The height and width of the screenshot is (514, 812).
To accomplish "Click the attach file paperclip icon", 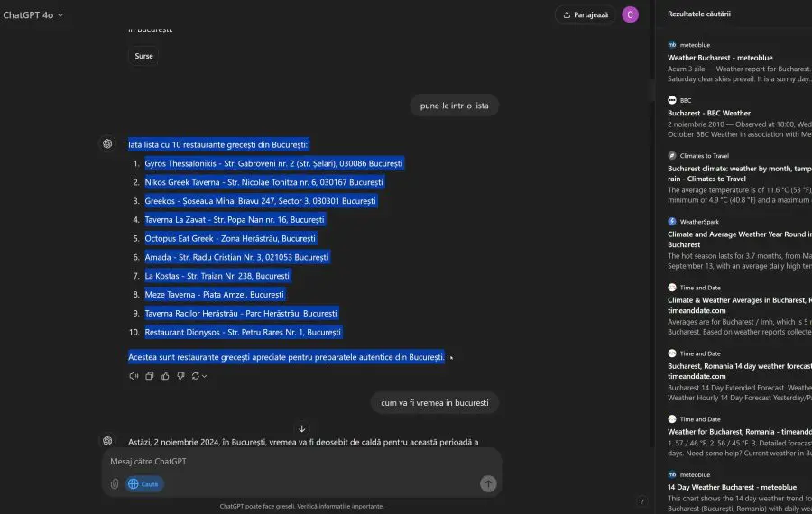I will pos(115,484).
